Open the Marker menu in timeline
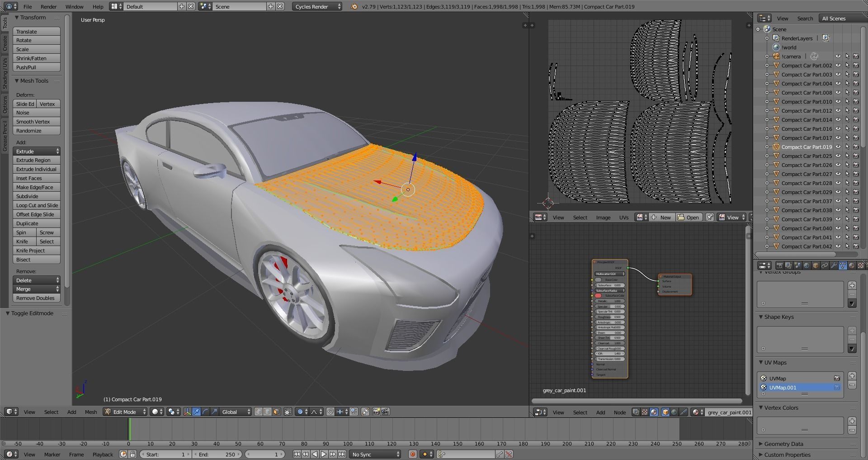Screen dimensions: 868x460 tap(52, 455)
